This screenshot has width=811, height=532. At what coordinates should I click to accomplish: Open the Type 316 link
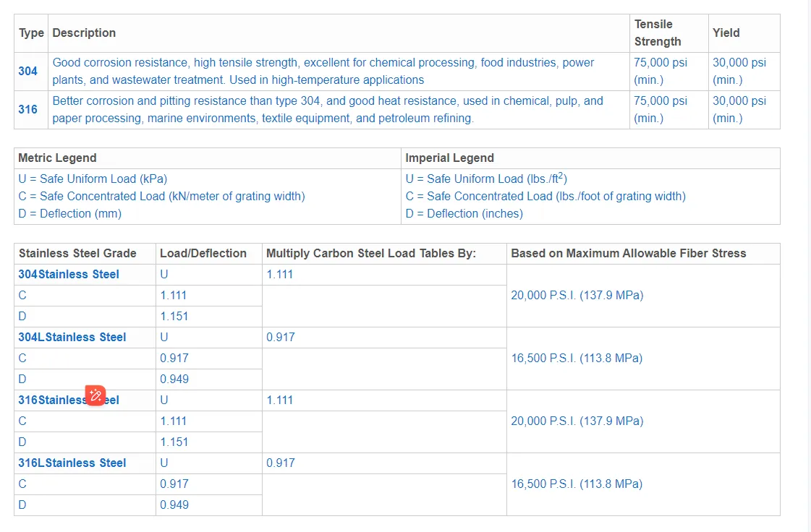[x=28, y=110]
